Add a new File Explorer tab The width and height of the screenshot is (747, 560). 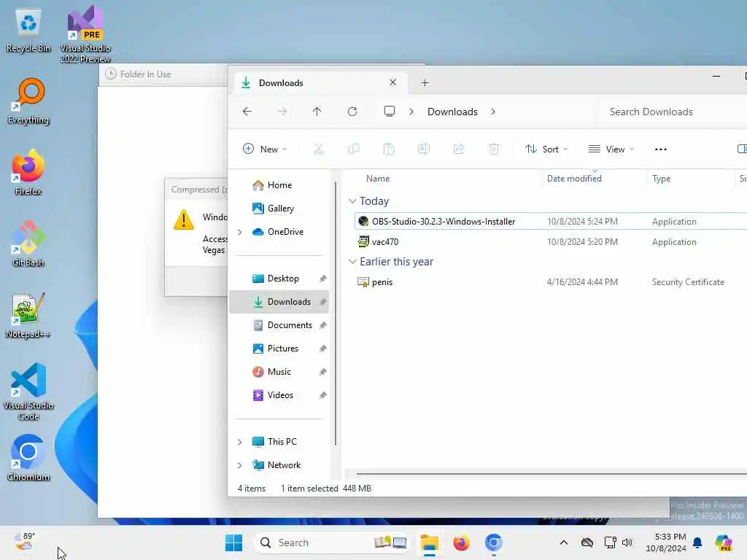(x=425, y=83)
